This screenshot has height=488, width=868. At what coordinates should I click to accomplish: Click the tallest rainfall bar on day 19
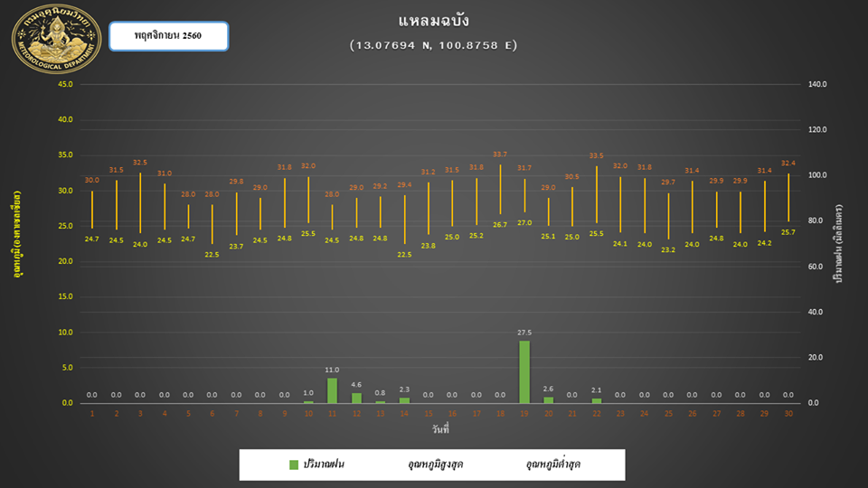point(524,371)
